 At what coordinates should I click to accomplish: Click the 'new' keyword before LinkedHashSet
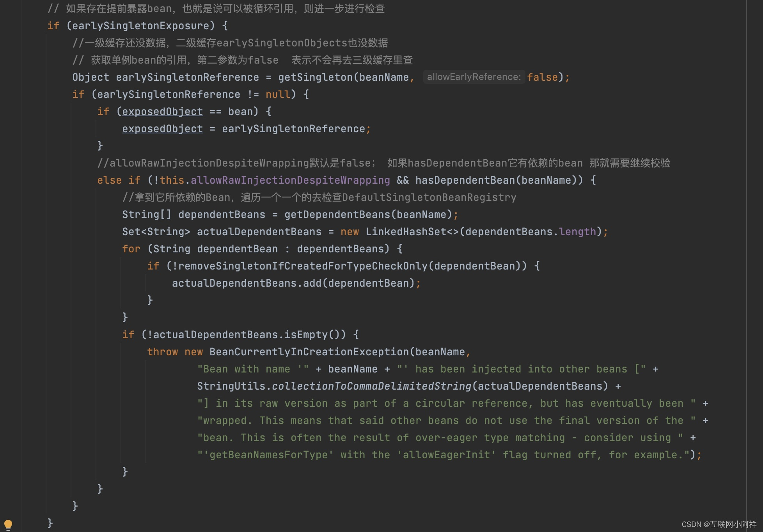click(350, 232)
